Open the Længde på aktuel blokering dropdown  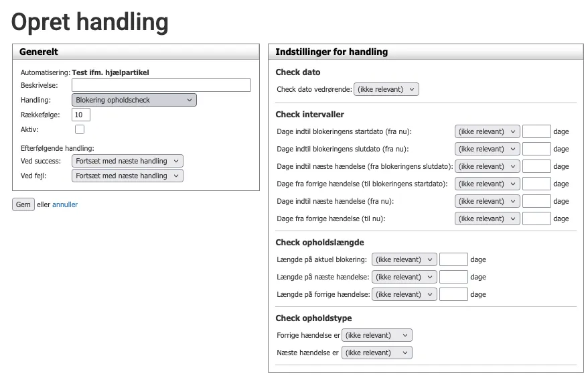coord(404,259)
